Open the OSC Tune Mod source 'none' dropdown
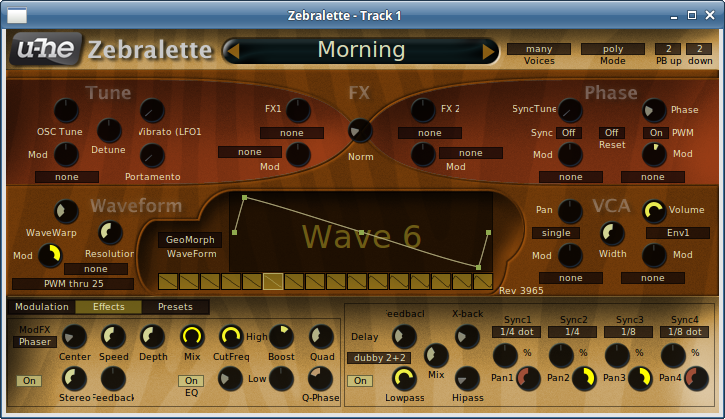725x419 pixels. (67, 177)
